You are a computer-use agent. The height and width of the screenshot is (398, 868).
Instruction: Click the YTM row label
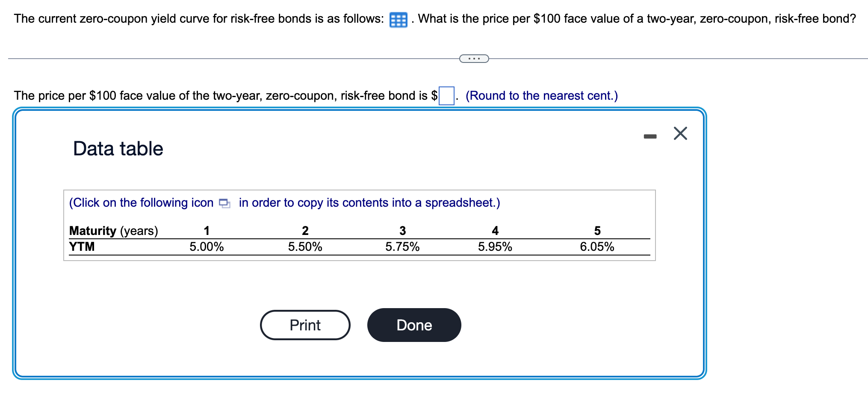(x=82, y=246)
